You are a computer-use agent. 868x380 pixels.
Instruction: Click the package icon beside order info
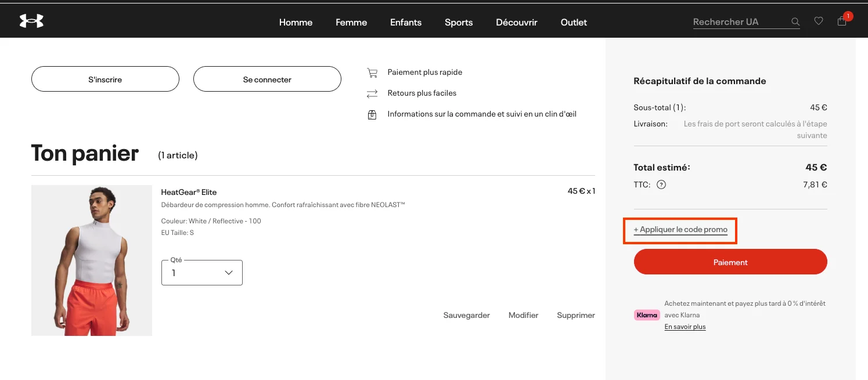coord(372,114)
